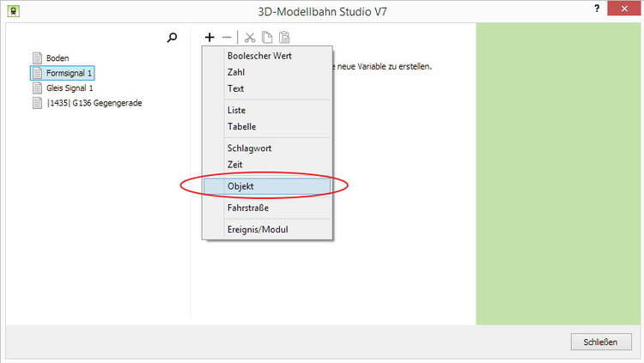
Task: Select |1435| G136 Gegengerade entry
Action: (94, 103)
